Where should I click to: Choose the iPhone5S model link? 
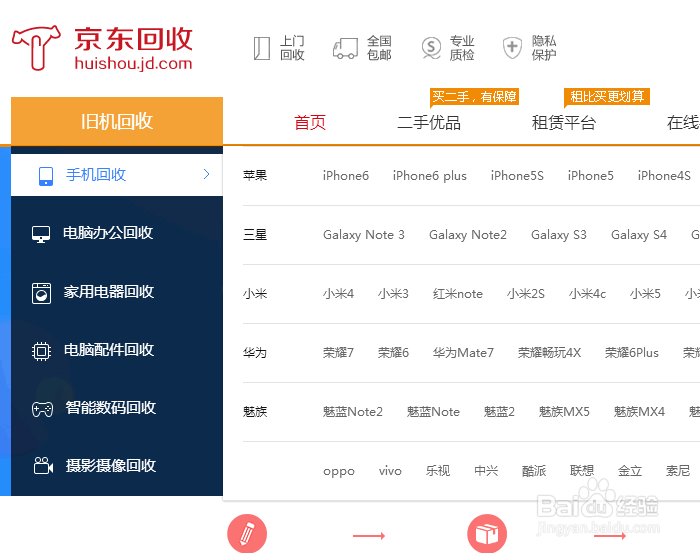pos(517,176)
